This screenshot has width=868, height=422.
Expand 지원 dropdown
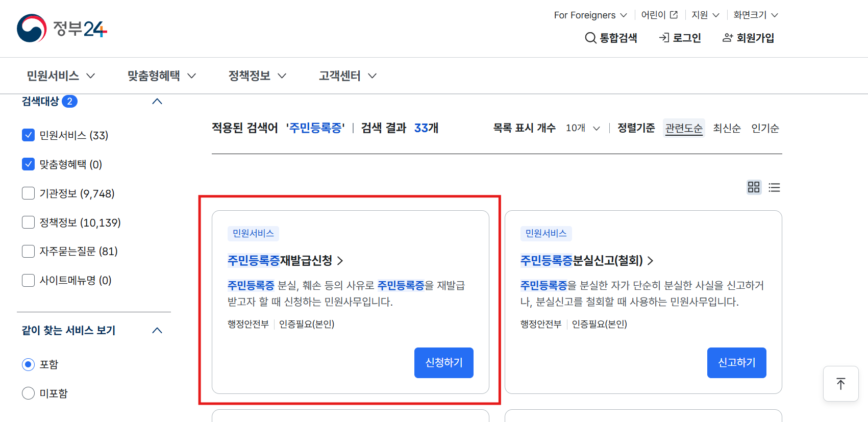pos(705,15)
